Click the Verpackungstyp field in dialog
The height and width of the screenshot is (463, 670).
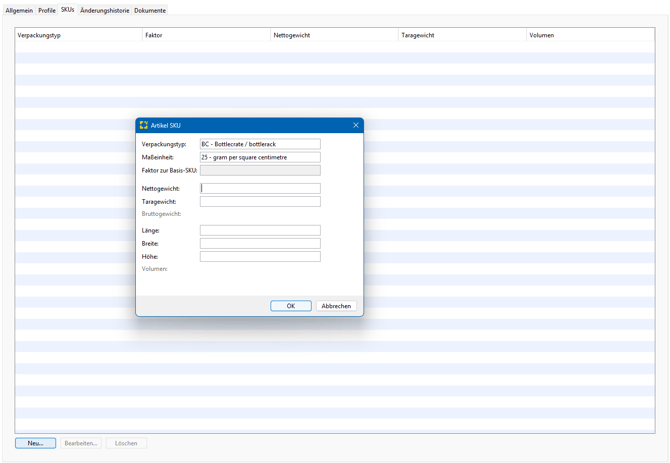[260, 144]
